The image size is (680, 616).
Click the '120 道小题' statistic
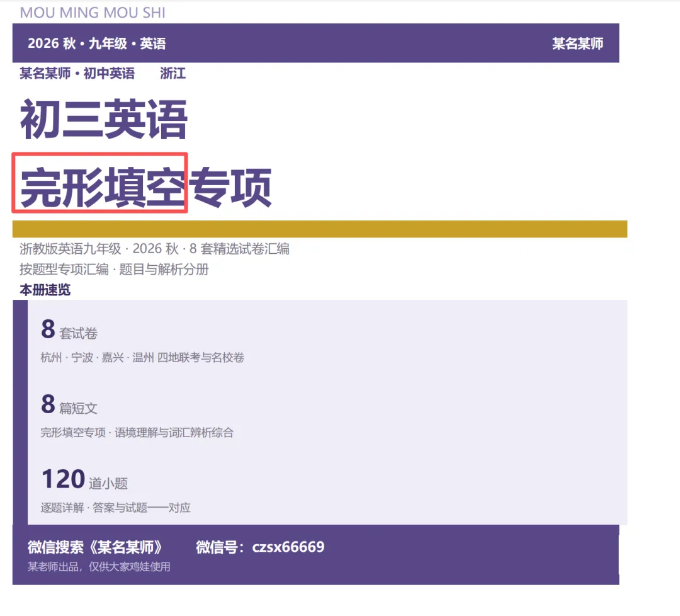click(84, 480)
